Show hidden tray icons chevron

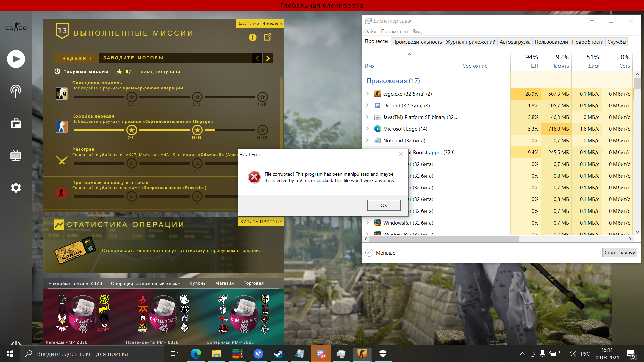pyautogui.click(x=523, y=354)
